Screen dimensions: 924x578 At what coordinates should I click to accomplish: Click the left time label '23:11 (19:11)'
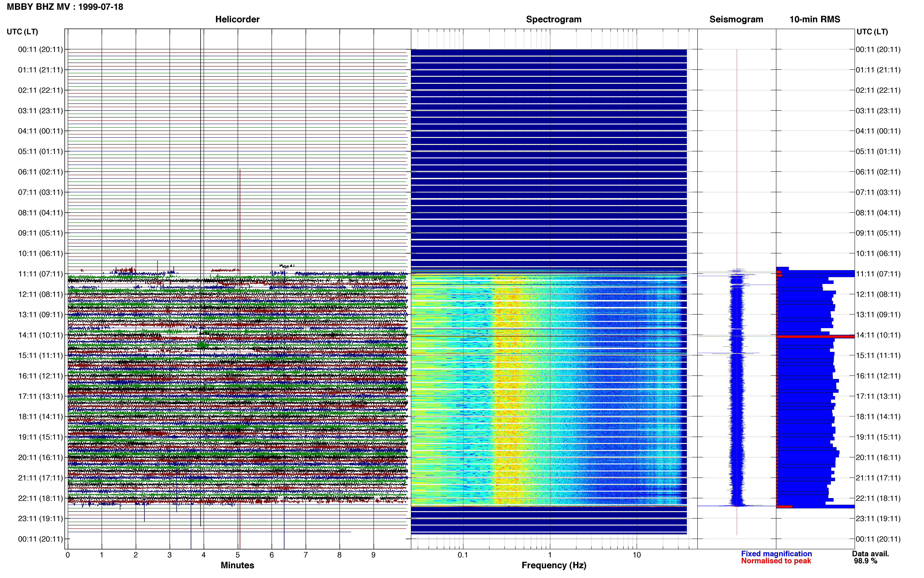click(41, 519)
